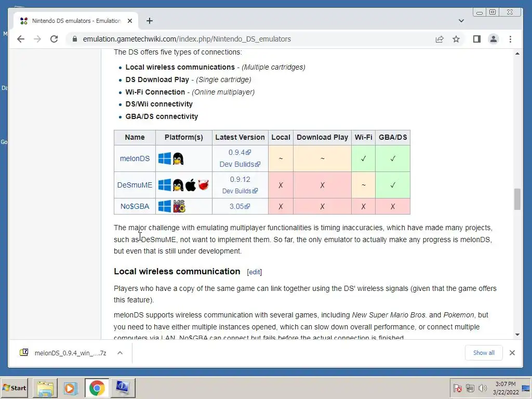Screen dimensions: 532x399
Task: Click the forward navigation arrow
Action: [x=37, y=39]
